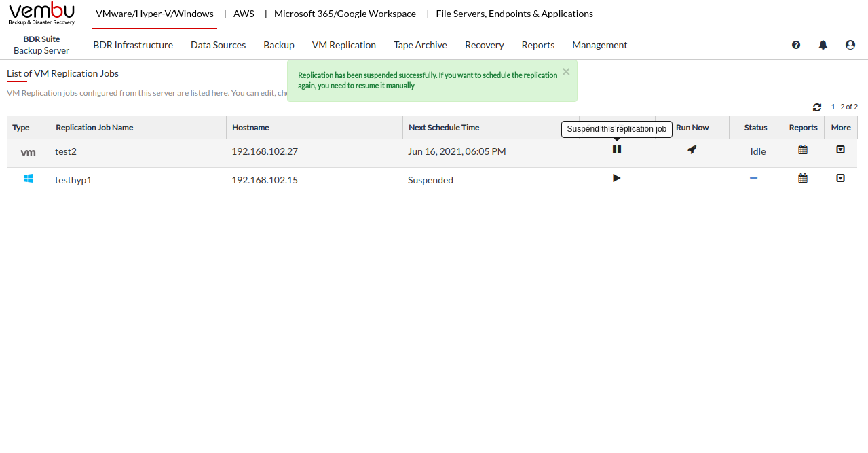Suspend the test2 replication job
The image size is (868, 453).
tap(616, 149)
